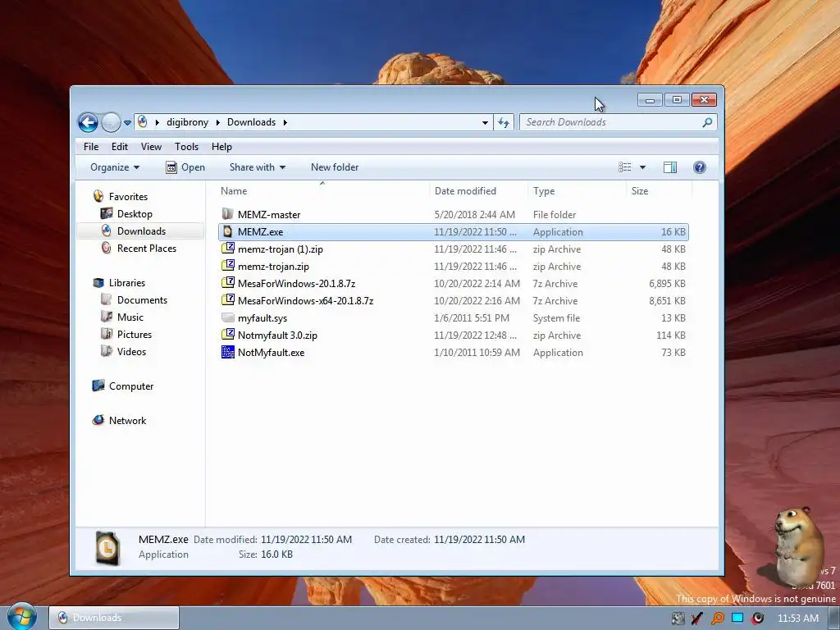Open the File menu
Viewport: 840px width, 630px height.
[90, 147]
